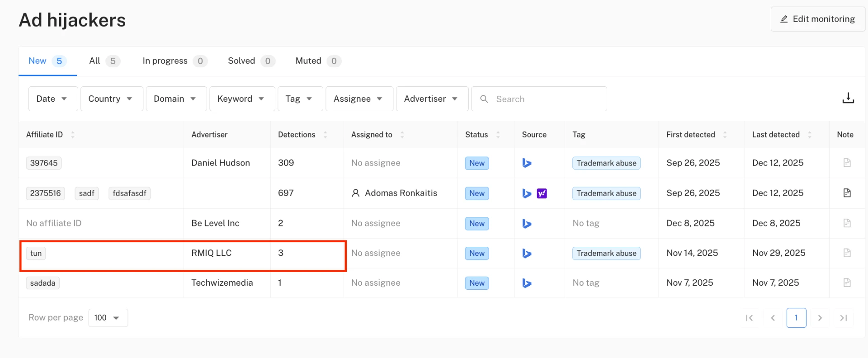Image resolution: width=868 pixels, height=358 pixels.
Task: Click Adomas Ronkaitis assignee
Action: [394, 193]
